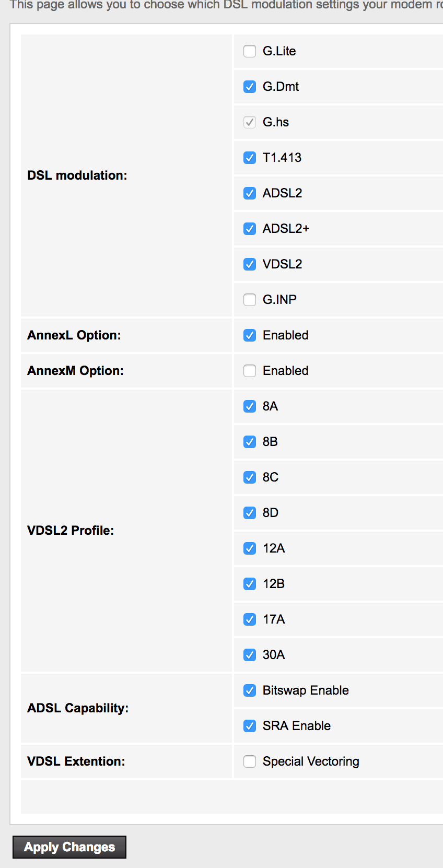
Task: Uncheck the 30A profile checkbox
Action: point(250,655)
